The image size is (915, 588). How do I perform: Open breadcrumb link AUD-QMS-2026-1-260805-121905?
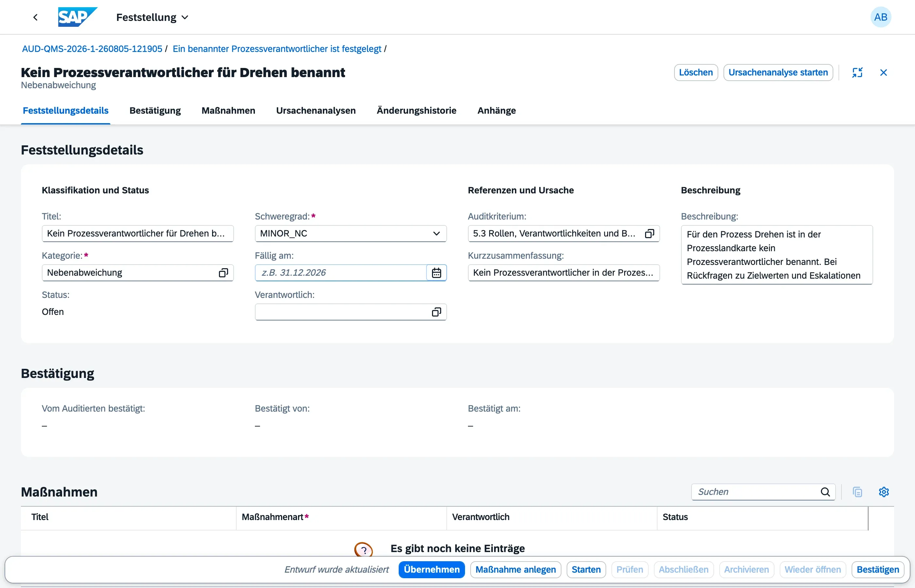(x=92, y=49)
